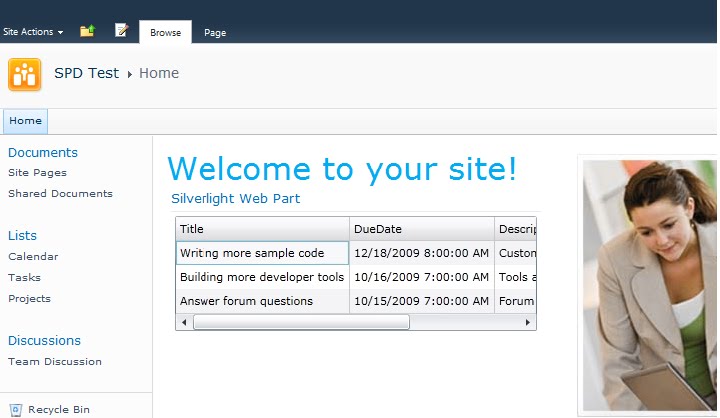Sort grid by DueDate column header
This screenshot has width=720, height=418.
(422, 229)
